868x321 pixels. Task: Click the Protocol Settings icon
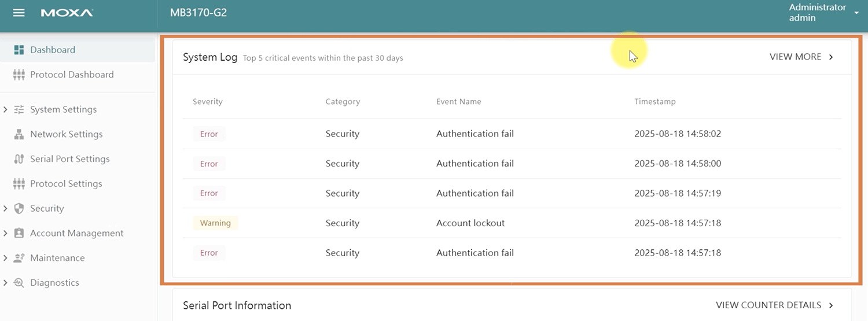click(x=19, y=184)
